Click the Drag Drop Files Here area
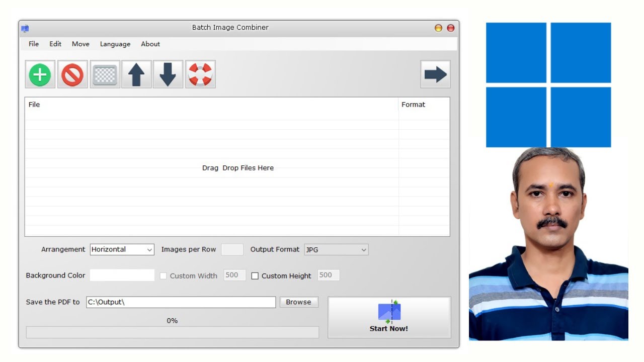The image size is (644, 362). point(238,168)
